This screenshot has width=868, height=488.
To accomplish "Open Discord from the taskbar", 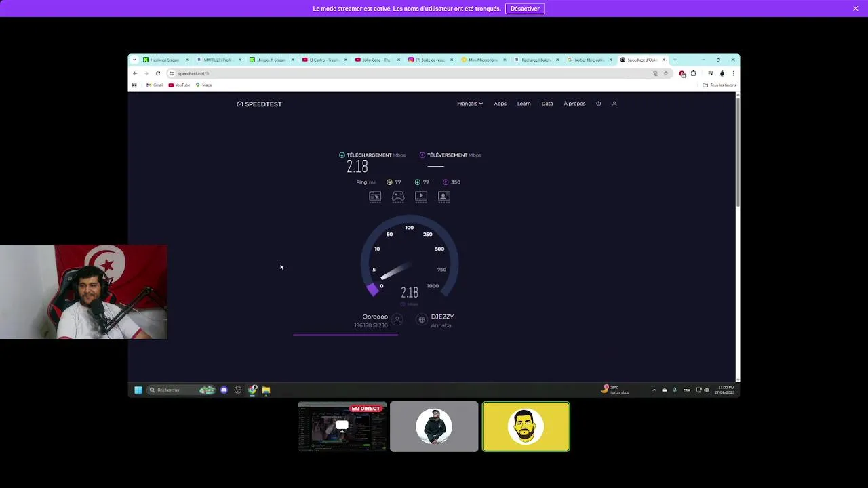I will [224, 390].
